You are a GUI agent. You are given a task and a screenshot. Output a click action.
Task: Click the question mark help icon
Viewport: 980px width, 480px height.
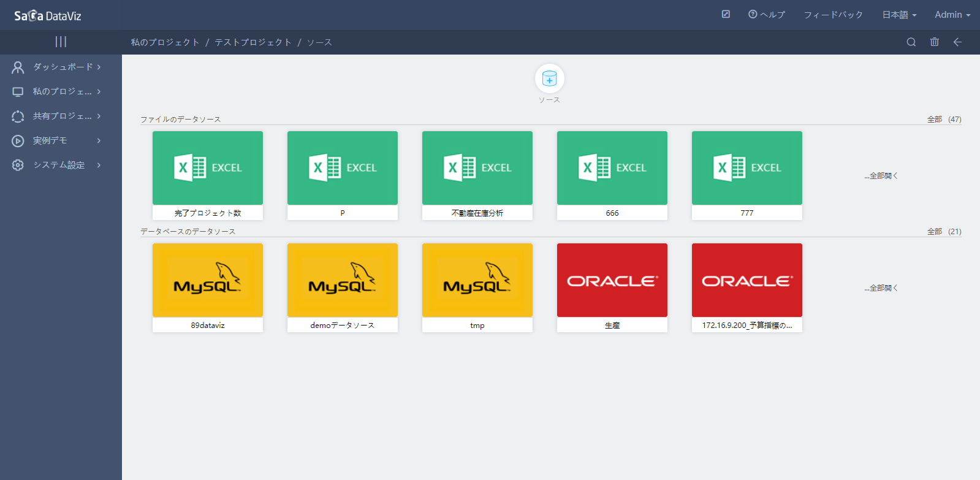click(753, 14)
